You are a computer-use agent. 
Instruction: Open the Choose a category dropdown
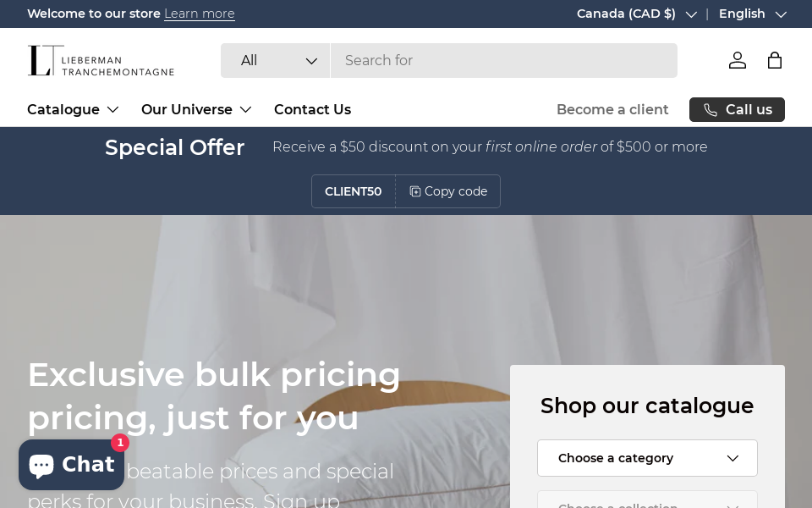coord(647,458)
